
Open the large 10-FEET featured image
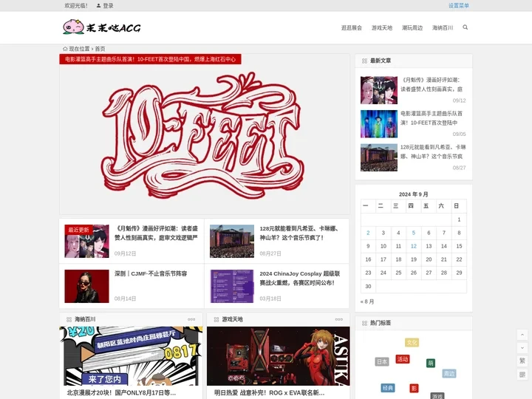(x=204, y=136)
